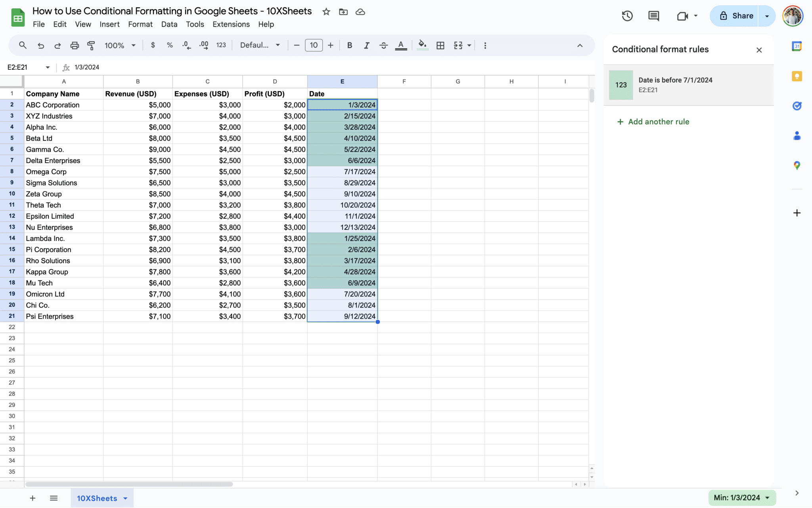This screenshot has width=812, height=508.
Task: Open the name box dropdown arrow
Action: tap(48, 67)
